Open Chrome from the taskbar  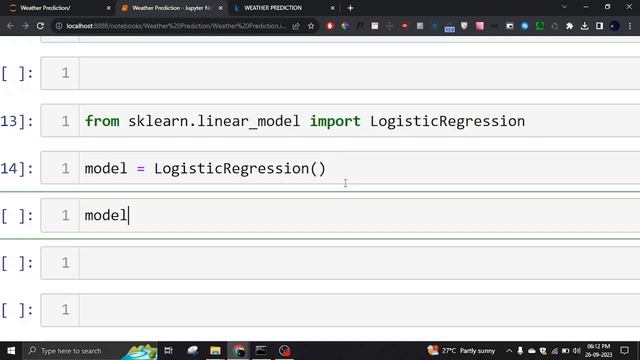[239, 351]
